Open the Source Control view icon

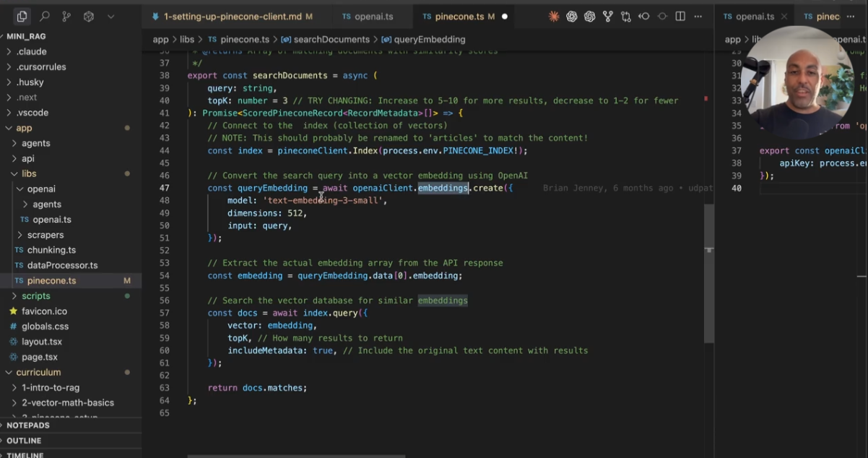click(66, 16)
